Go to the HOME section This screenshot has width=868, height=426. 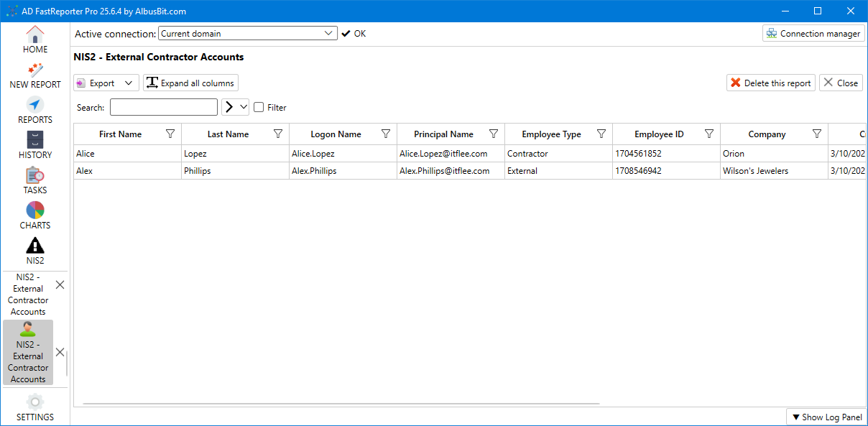coord(35,40)
